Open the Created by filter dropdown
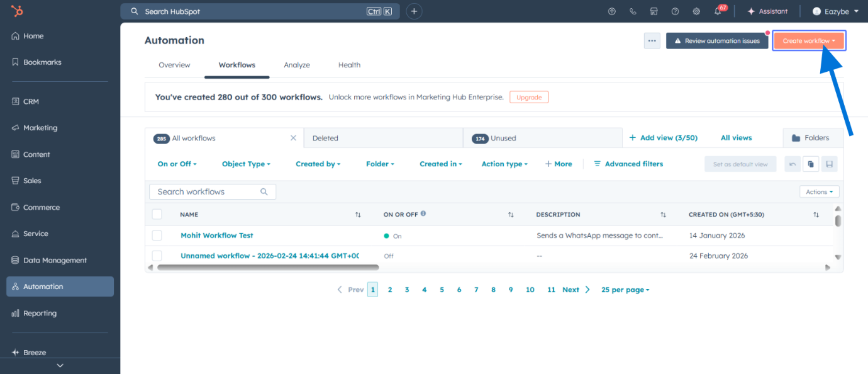The height and width of the screenshot is (374, 868). coord(318,164)
